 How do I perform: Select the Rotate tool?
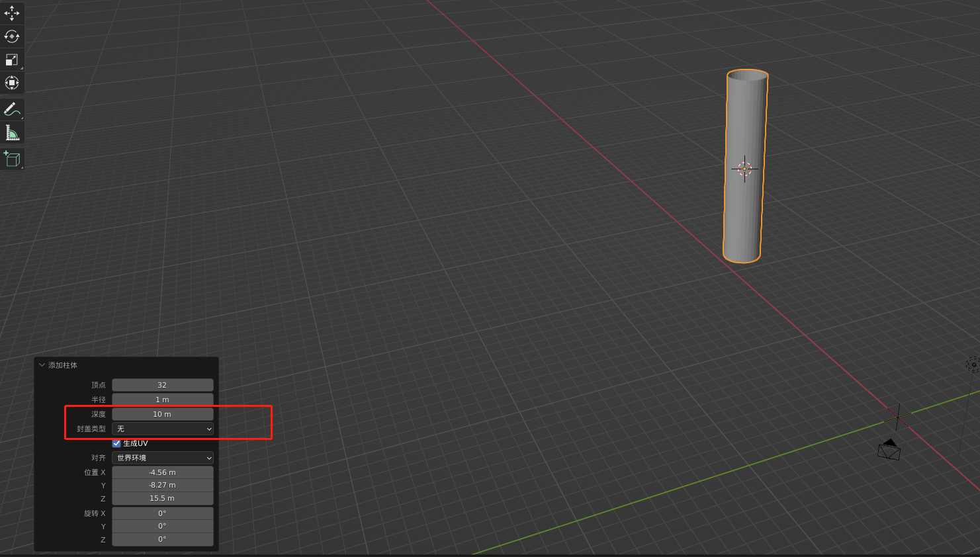[x=12, y=36]
